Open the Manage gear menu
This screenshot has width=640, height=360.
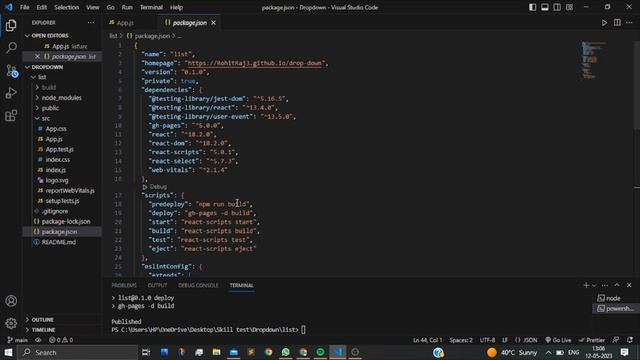11,323
